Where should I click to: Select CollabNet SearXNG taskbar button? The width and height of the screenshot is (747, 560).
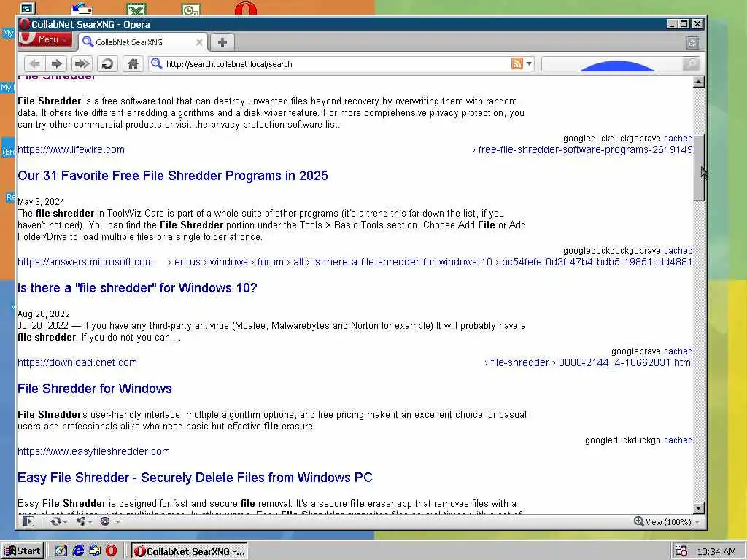click(x=190, y=551)
